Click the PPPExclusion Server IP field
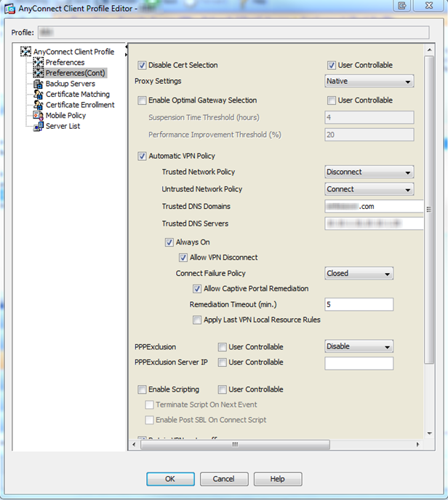Viewport: 448px width, 500px height. pos(359,363)
